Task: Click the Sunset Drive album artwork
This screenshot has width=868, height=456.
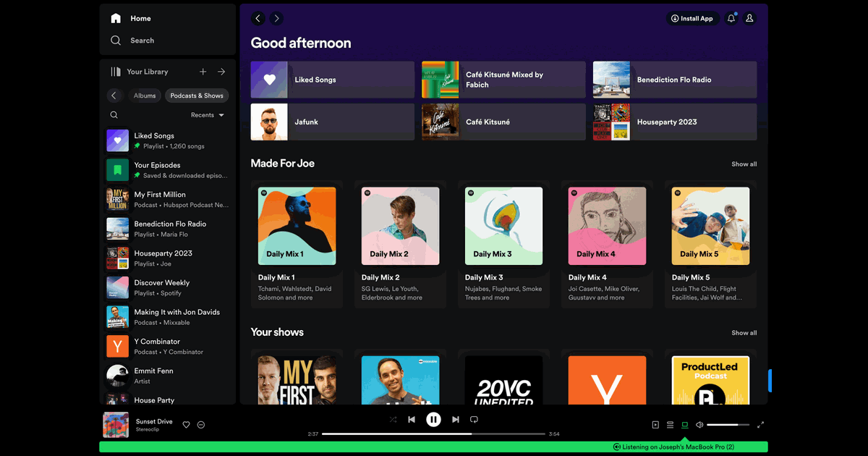Action: click(116, 425)
